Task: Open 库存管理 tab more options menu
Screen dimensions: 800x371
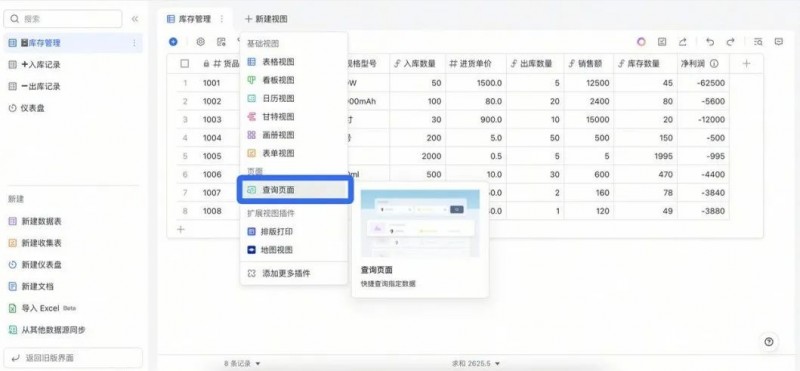Action: [x=221, y=19]
